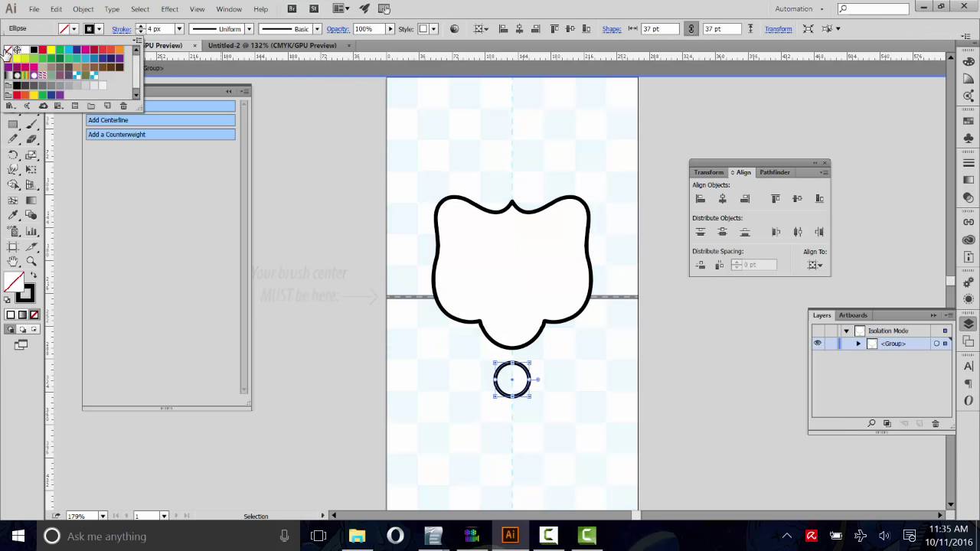Screen dimensions: 980x551
Task: Select the Artboard tool
Action: (x=13, y=246)
